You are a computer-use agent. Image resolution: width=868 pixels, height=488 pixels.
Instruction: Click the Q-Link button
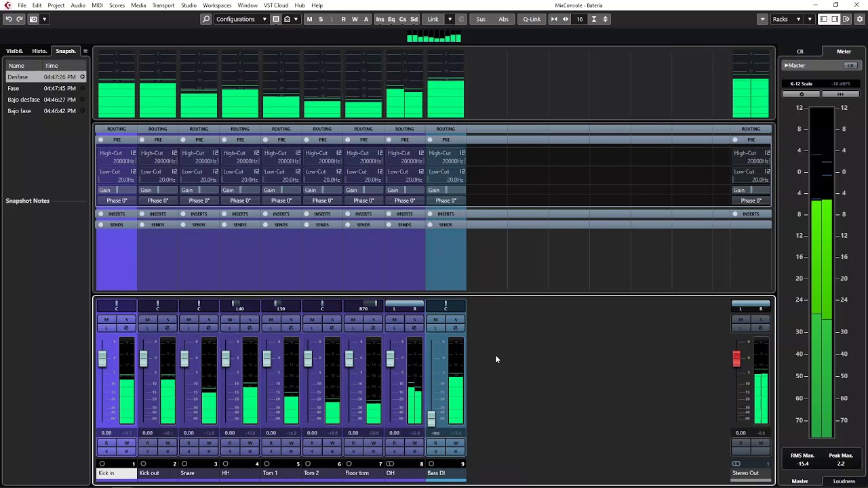[532, 19]
